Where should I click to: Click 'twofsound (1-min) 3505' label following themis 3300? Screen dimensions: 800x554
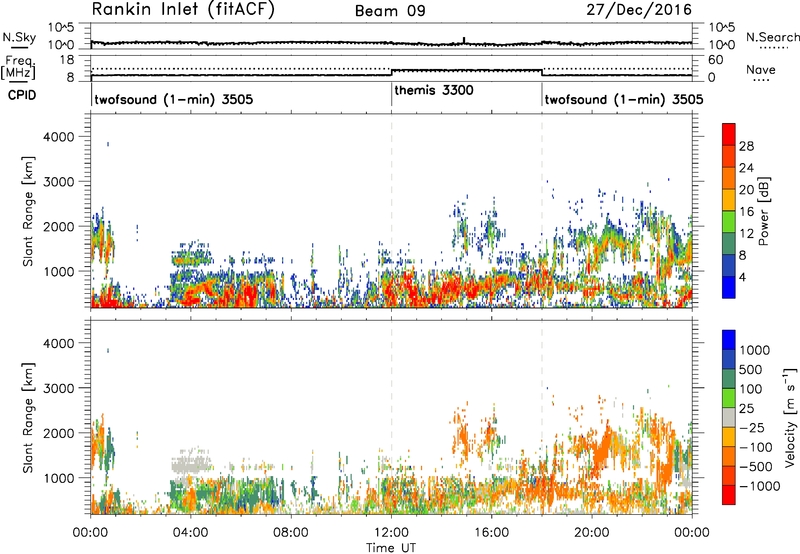(x=624, y=99)
